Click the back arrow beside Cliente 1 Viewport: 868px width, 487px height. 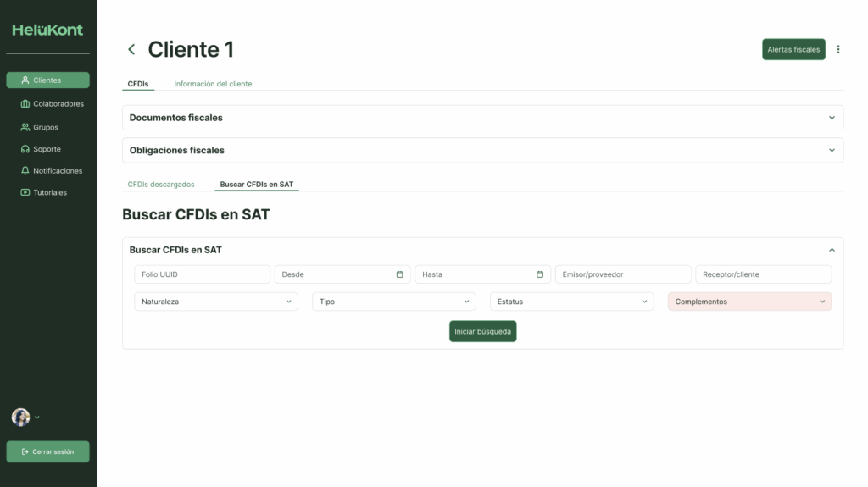point(131,50)
